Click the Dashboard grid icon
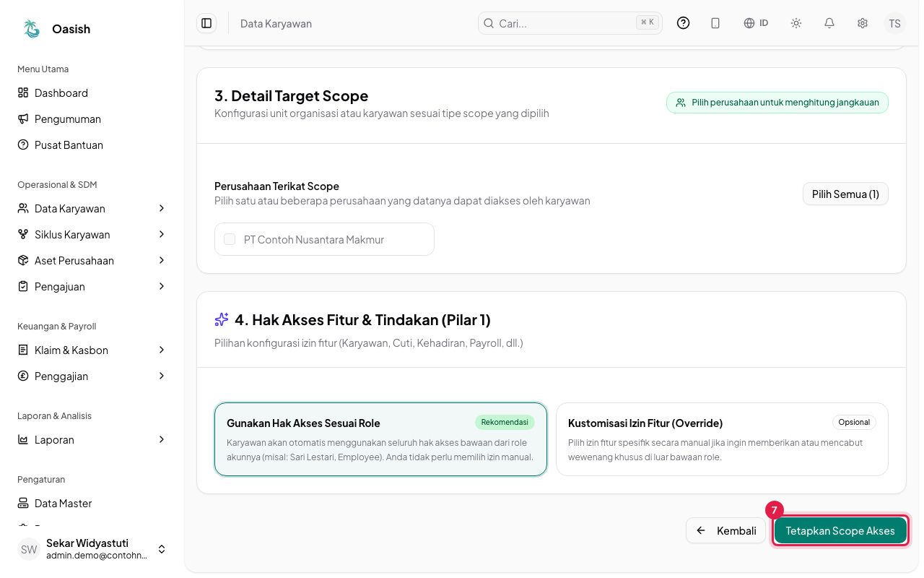The image size is (924, 578). click(23, 93)
